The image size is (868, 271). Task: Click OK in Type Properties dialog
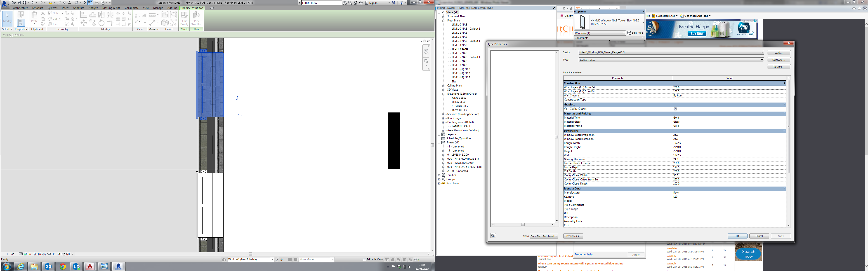tap(737, 236)
